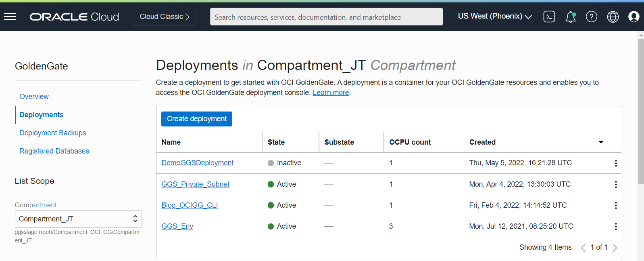The image size is (644, 261).
Task: Sort by Created column arrow
Action: (x=601, y=142)
